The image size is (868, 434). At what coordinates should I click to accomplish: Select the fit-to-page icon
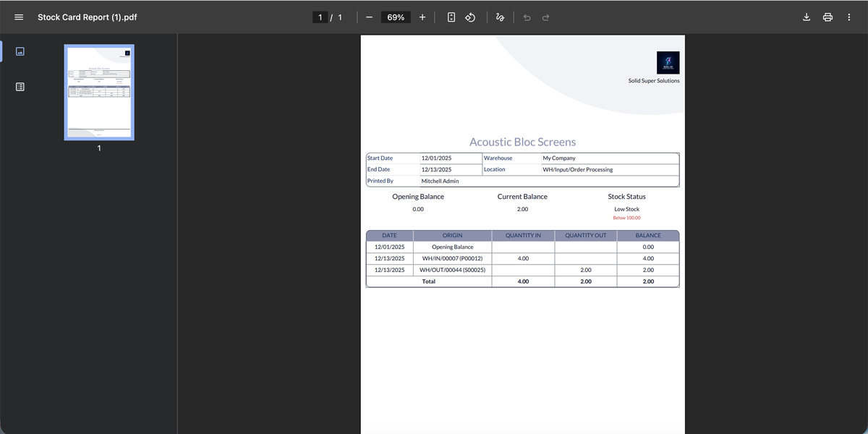[x=451, y=17]
